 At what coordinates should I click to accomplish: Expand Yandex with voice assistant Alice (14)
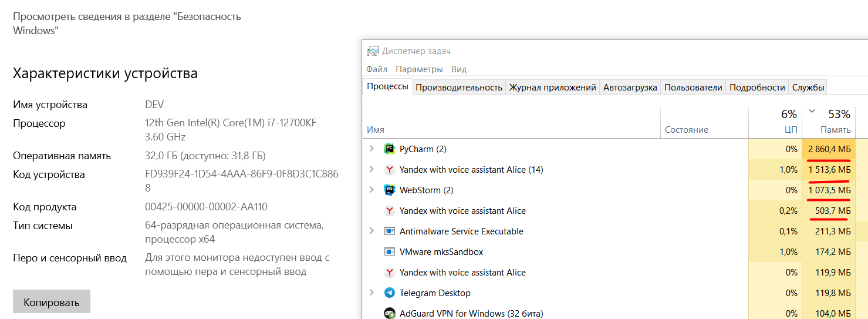(x=371, y=170)
